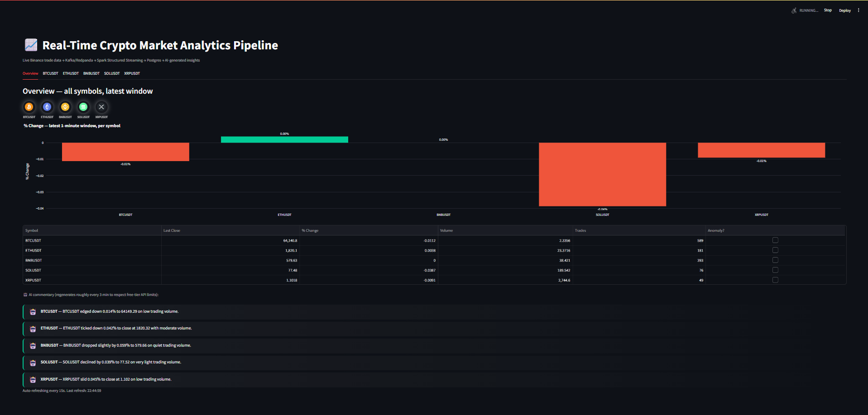The image size is (868, 415).
Task: Toggle Anomaly checkbox for SOLUSDT row
Action: tap(775, 270)
